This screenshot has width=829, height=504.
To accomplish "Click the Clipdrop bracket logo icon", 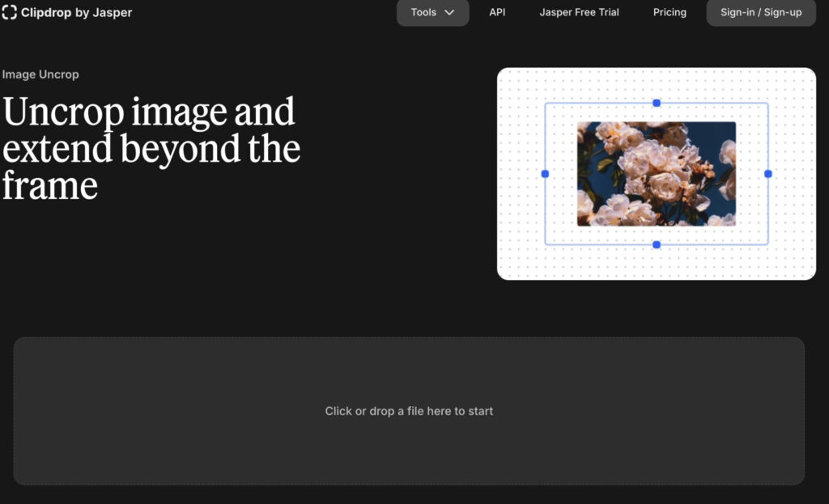I will [x=10, y=12].
